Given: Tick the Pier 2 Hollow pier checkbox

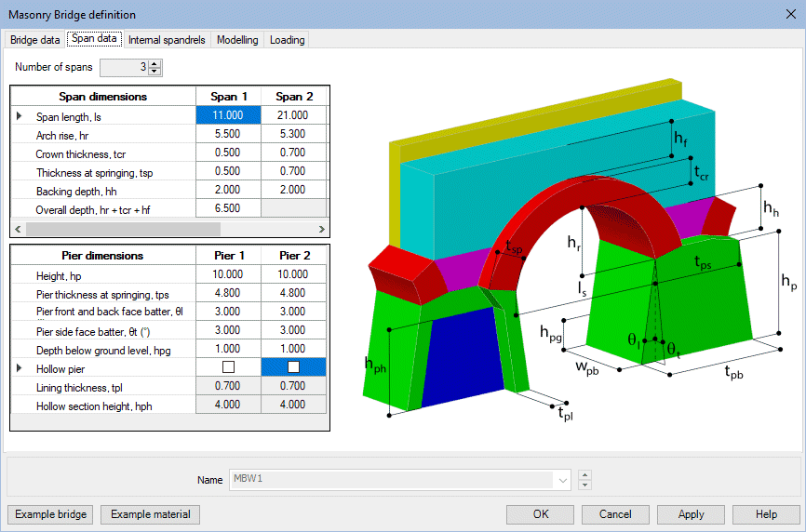Looking at the screenshot, I should click(293, 368).
